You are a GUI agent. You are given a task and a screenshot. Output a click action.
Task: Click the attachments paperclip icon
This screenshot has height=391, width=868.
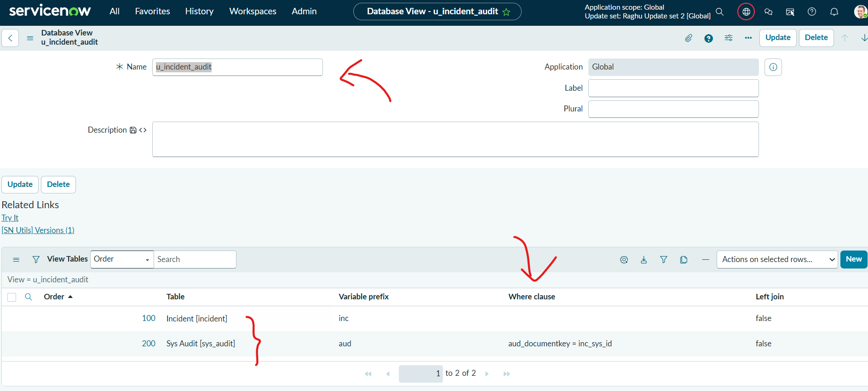689,38
